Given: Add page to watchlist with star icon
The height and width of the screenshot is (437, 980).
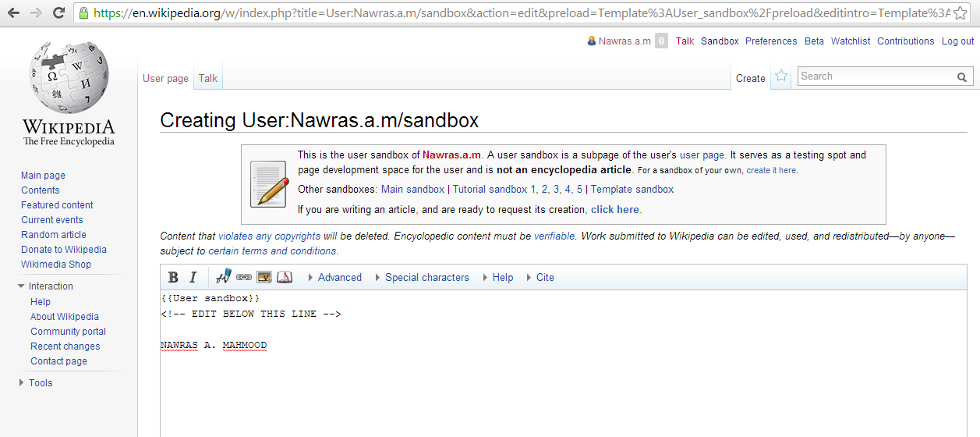Looking at the screenshot, I should pos(781,76).
